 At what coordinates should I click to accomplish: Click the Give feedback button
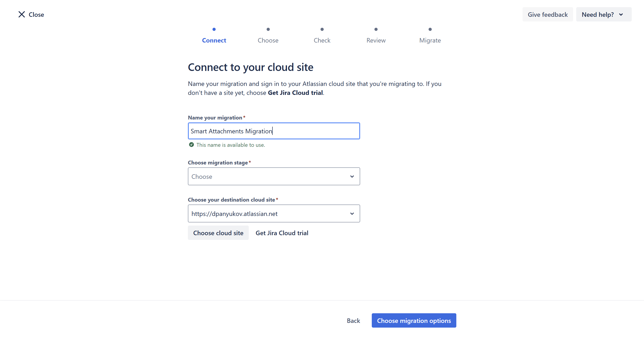(548, 15)
